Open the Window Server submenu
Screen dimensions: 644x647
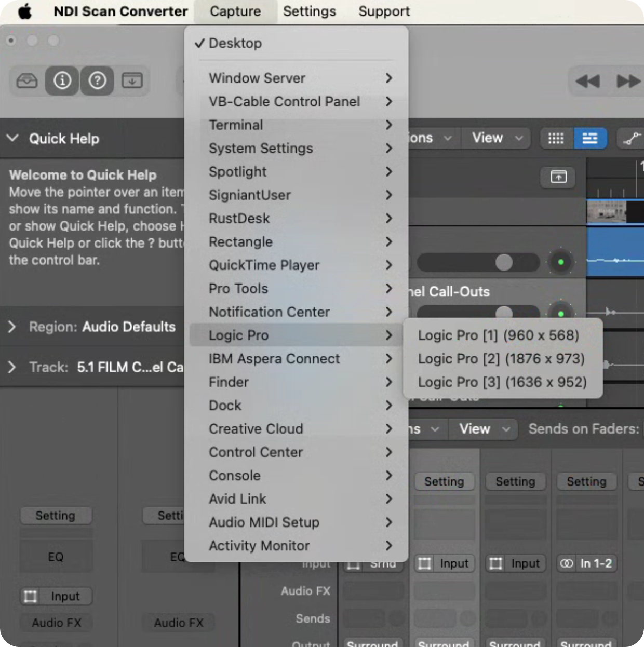296,78
